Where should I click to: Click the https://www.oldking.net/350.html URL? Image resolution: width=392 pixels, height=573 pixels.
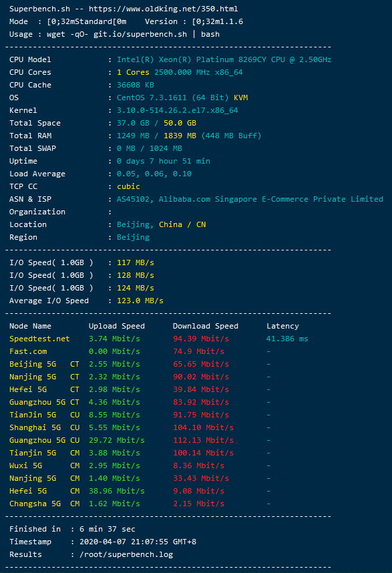(x=164, y=9)
